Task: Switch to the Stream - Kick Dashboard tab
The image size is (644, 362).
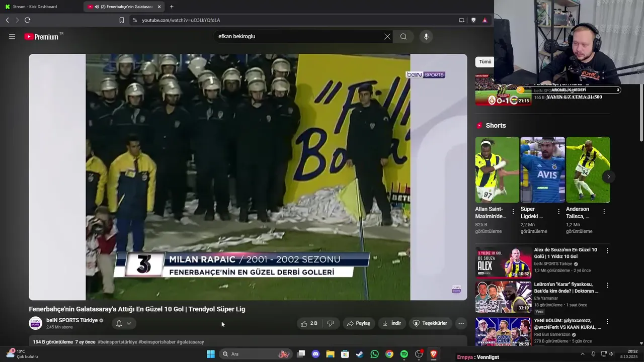Action: click(x=41, y=7)
